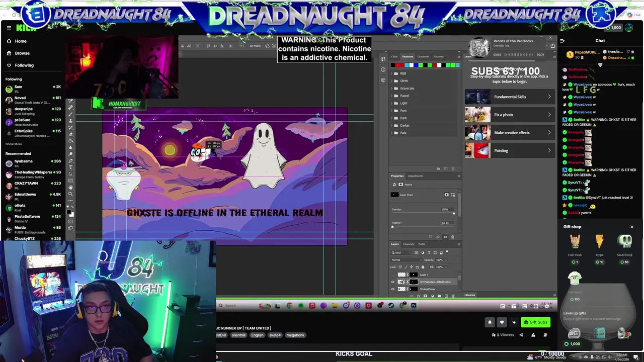Switch to the Channels tab

(x=409, y=244)
